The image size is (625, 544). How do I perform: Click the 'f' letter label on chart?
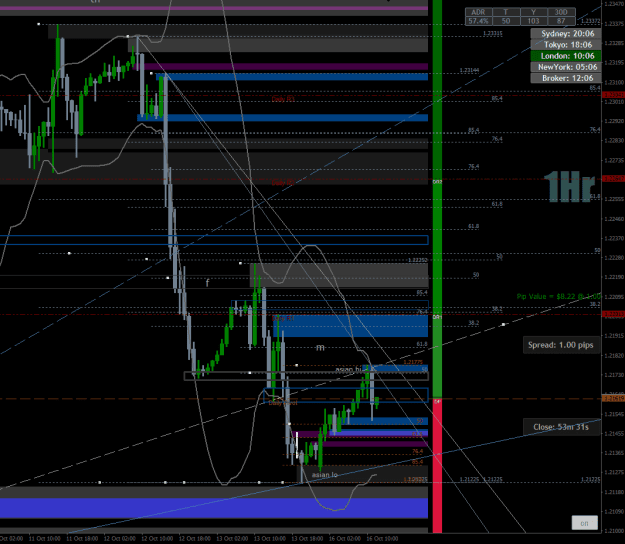click(207, 283)
